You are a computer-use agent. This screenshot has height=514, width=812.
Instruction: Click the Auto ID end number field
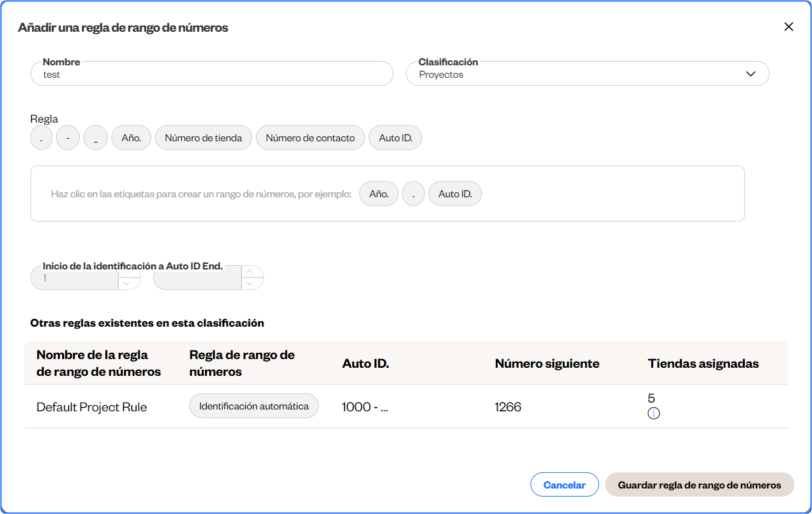point(197,278)
